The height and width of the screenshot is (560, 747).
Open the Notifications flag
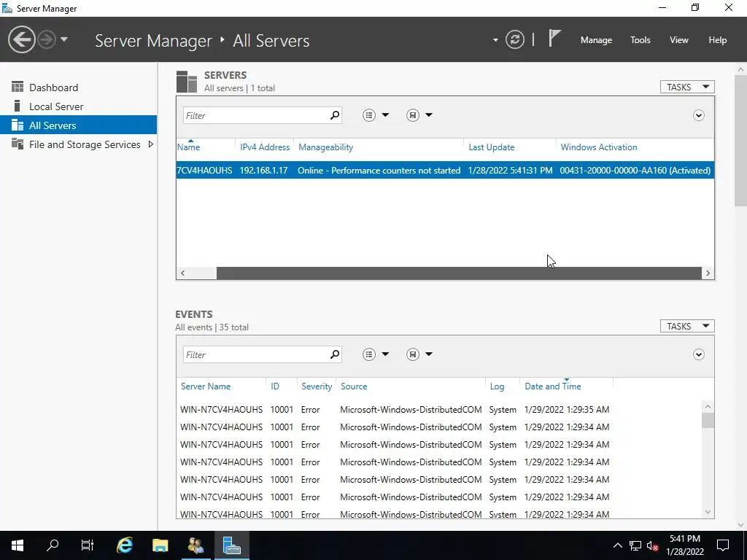pyautogui.click(x=554, y=39)
